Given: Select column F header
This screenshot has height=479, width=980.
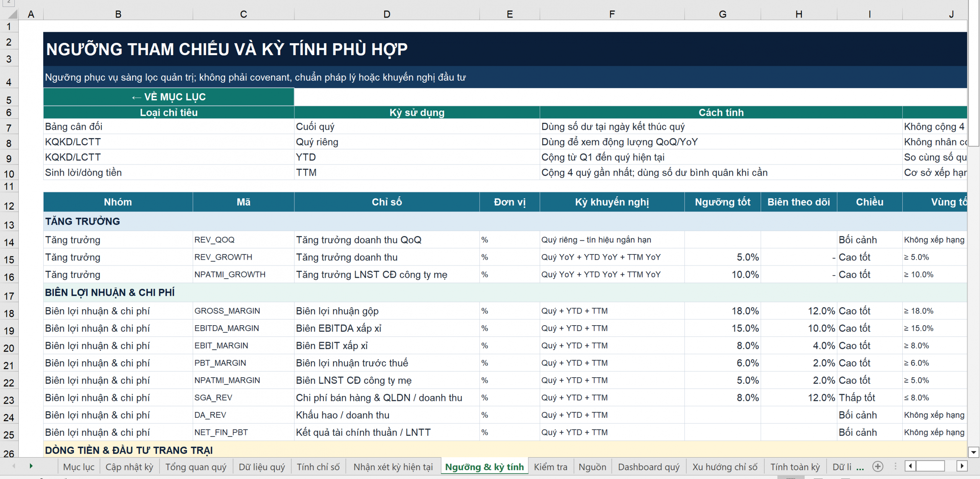Looking at the screenshot, I should tap(612, 14).
